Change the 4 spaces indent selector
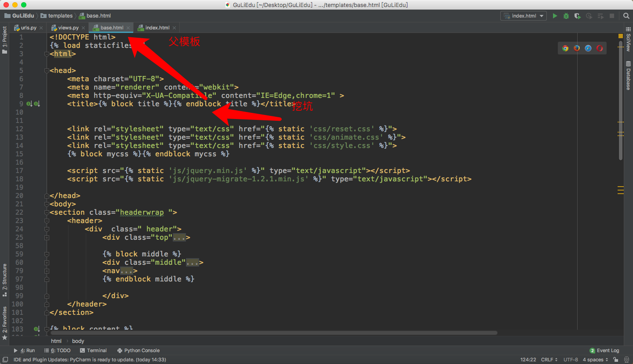The width and height of the screenshot is (633, 364). pos(596,360)
